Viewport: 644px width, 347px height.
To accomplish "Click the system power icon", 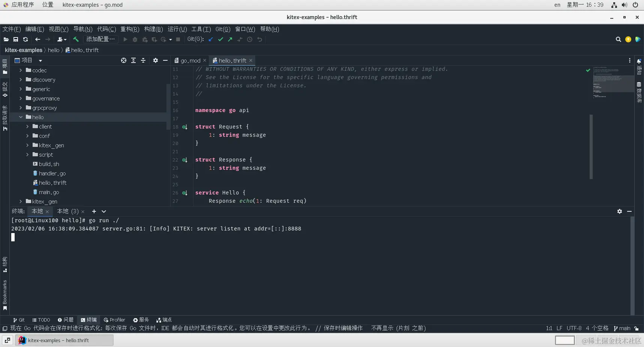I will [x=635, y=5].
